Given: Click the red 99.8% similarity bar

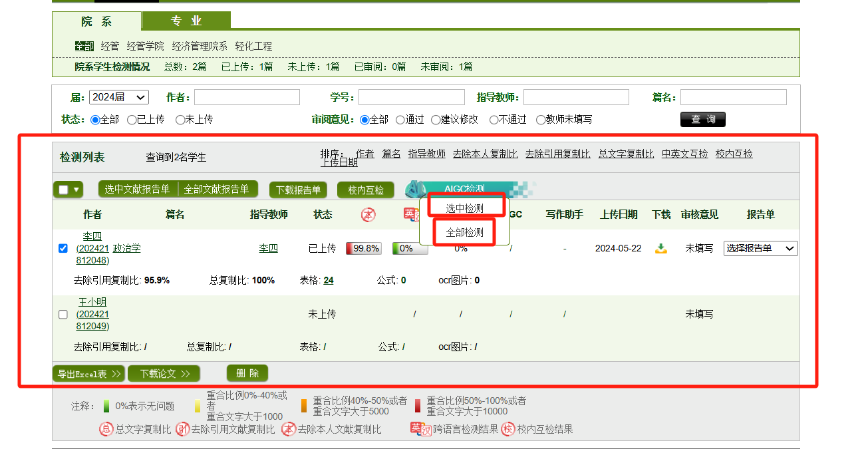Looking at the screenshot, I should (x=363, y=248).
